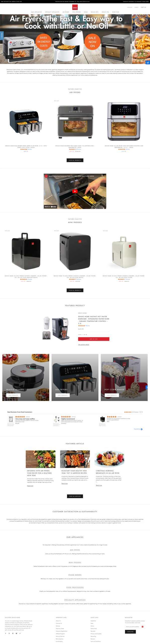Click the red Add to Cart button
Screen dimensions: 150x644
click(94, 339)
